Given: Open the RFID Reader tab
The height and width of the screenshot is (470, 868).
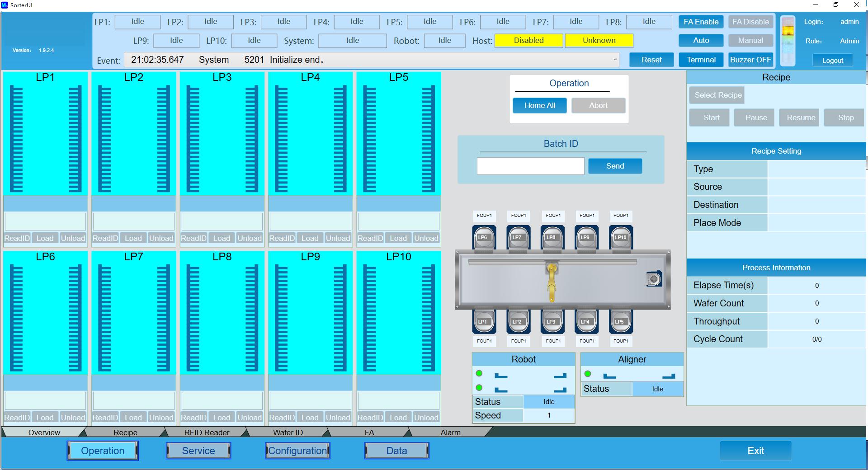Looking at the screenshot, I should 207,432.
